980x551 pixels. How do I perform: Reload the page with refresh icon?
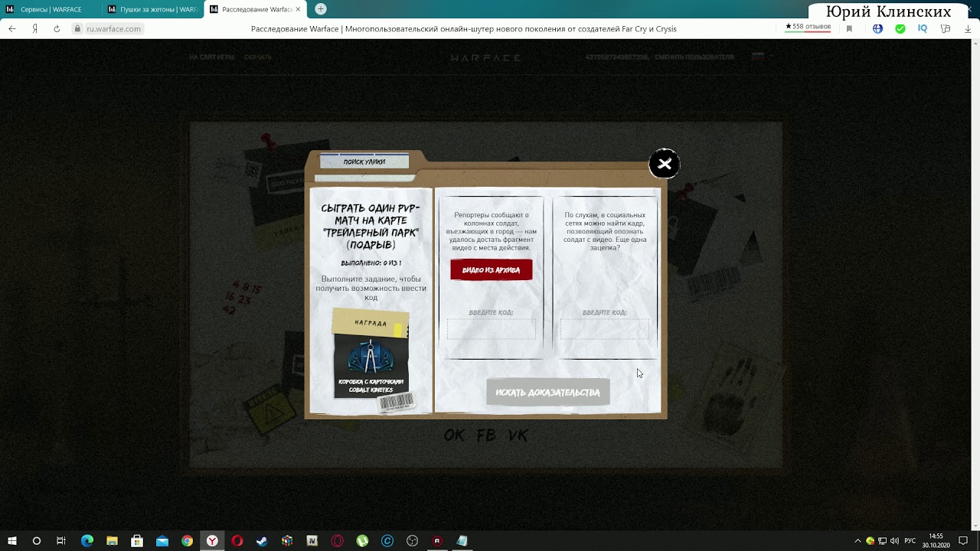click(57, 28)
